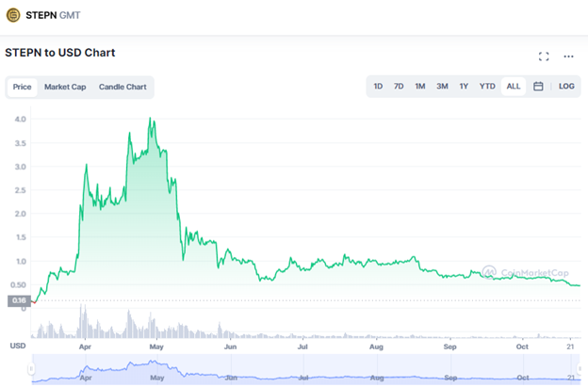Grab the left range selector handle
The height and width of the screenshot is (387, 588).
coord(31,369)
